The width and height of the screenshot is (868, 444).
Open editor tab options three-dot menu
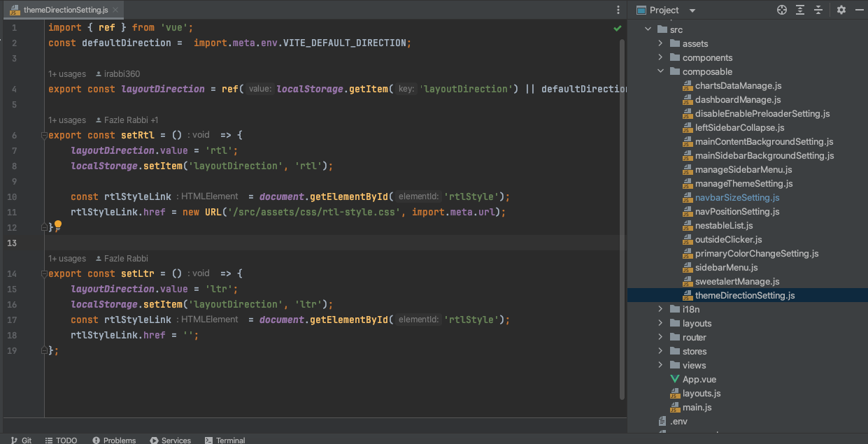pos(618,10)
